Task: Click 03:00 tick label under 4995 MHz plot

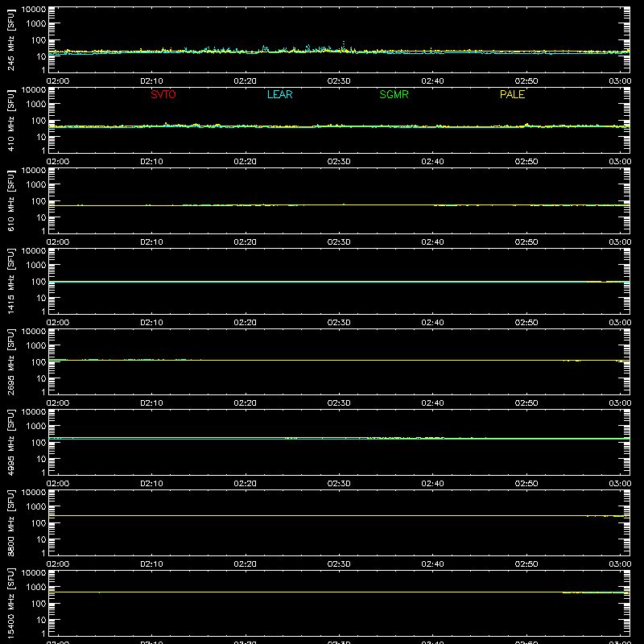Action: coord(620,484)
